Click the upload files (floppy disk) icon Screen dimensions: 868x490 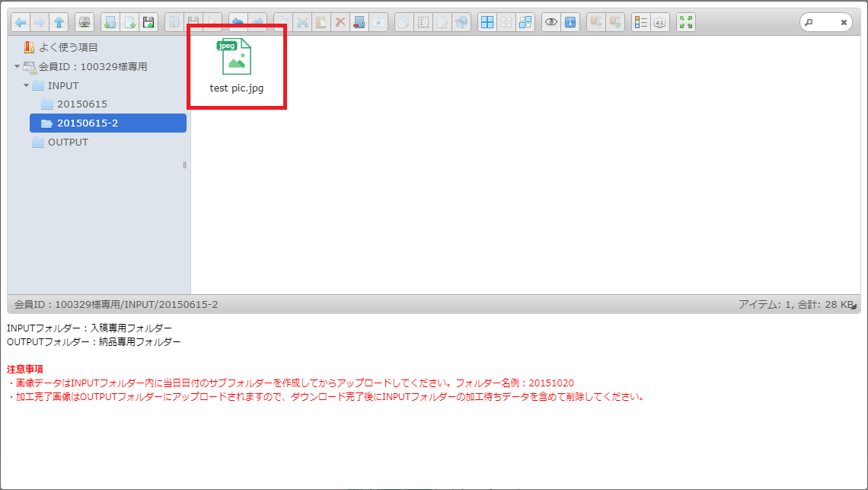point(148,22)
